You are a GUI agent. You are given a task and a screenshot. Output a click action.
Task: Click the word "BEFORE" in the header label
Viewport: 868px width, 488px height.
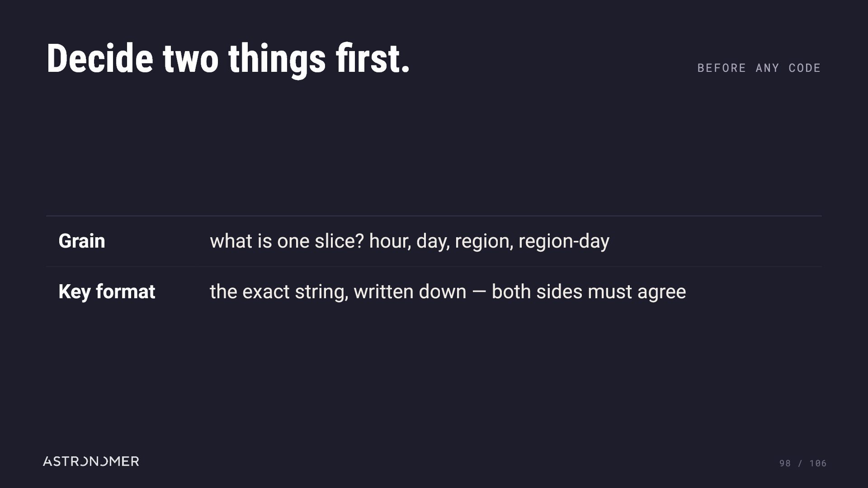pyautogui.click(x=722, y=68)
